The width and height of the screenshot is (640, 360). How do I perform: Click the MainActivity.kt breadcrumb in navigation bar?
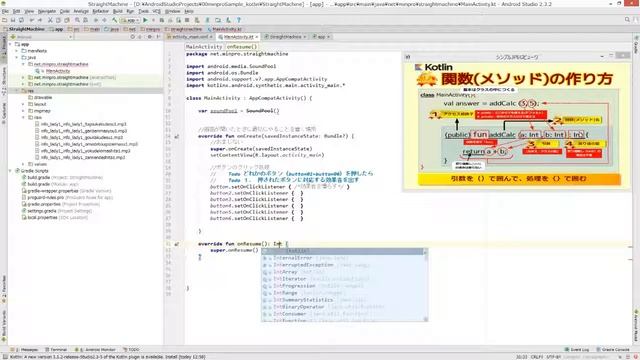click(x=224, y=29)
